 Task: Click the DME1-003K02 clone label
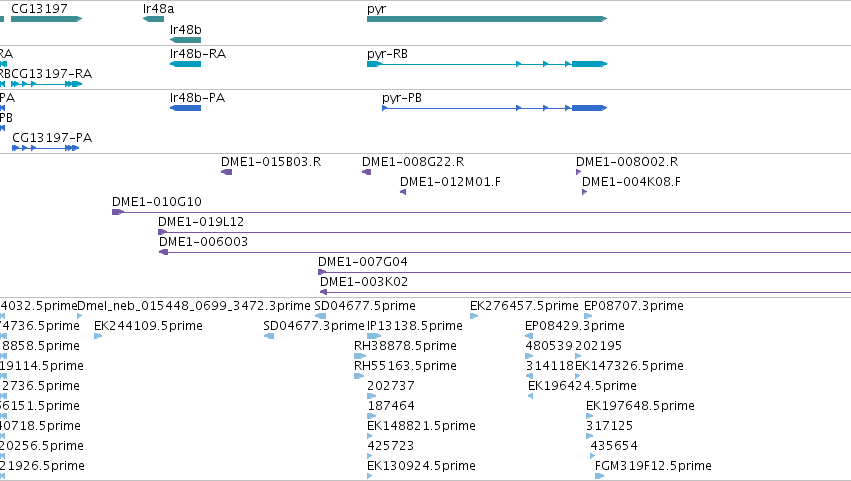pyautogui.click(x=364, y=282)
